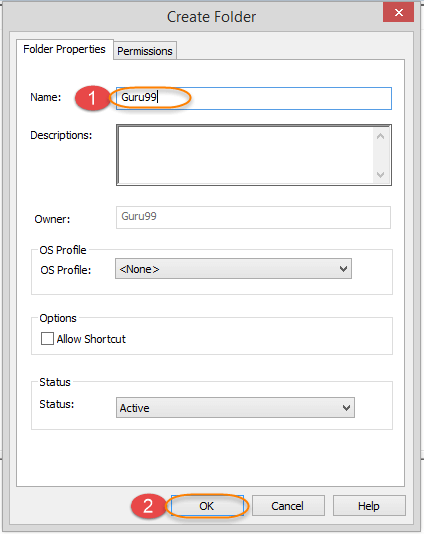Open Help for this dialog

pyautogui.click(x=369, y=506)
